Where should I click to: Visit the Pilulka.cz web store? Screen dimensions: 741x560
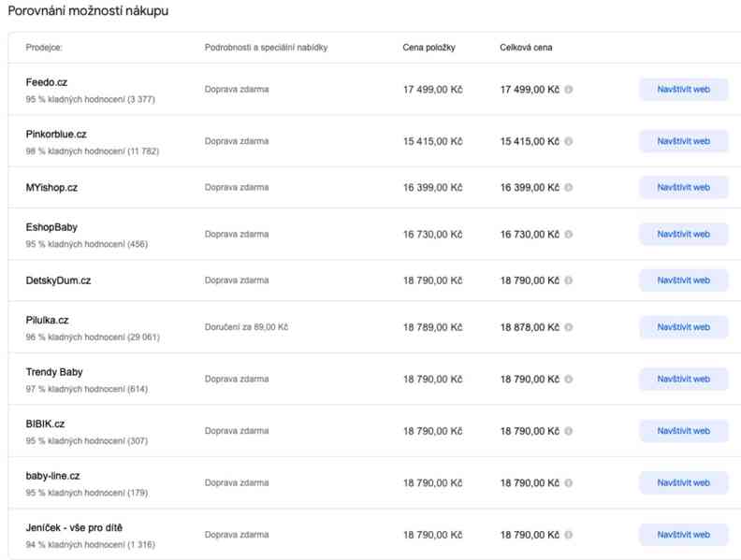(x=683, y=327)
